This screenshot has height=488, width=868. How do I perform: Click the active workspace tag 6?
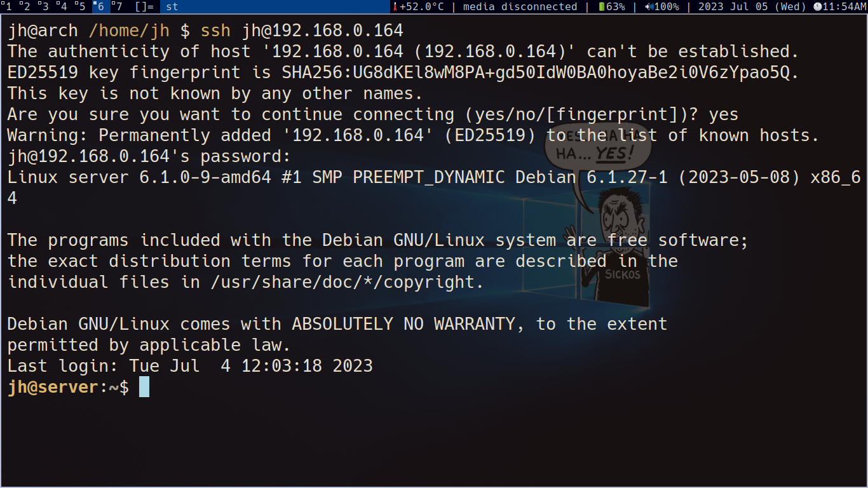(x=99, y=6)
